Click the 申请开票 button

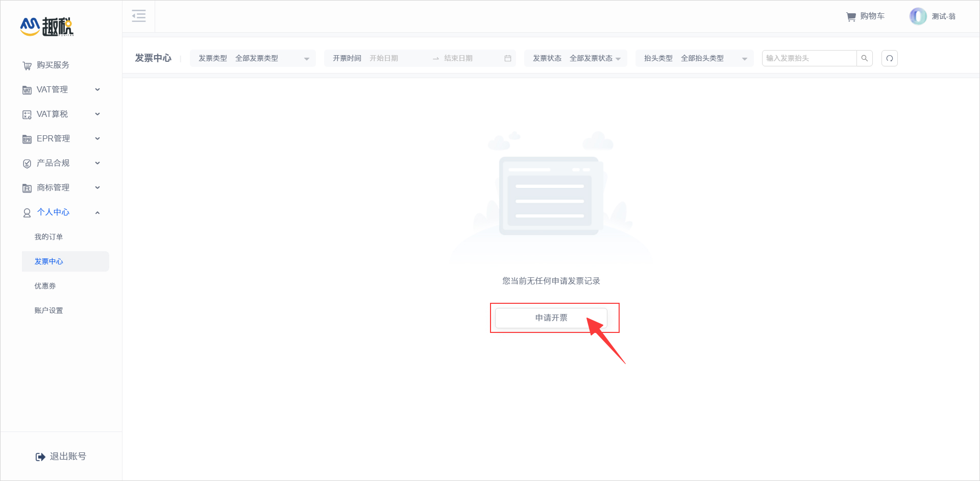tap(551, 318)
